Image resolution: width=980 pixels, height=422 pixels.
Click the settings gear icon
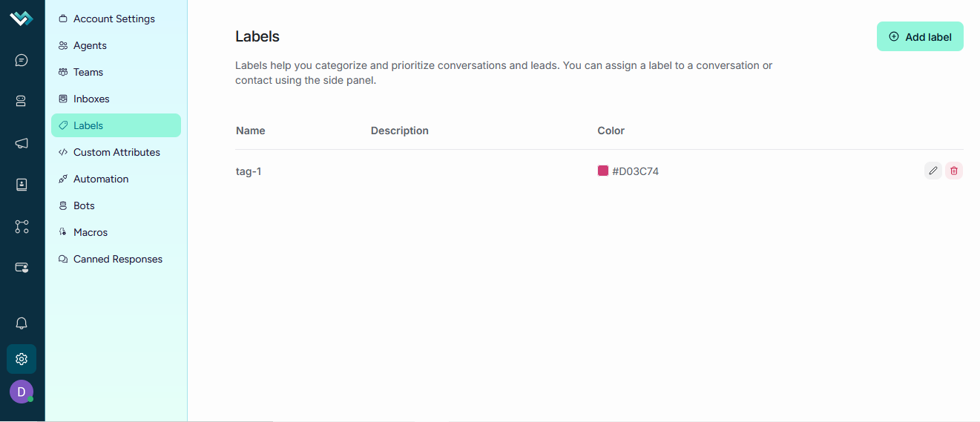click(22, 359)
